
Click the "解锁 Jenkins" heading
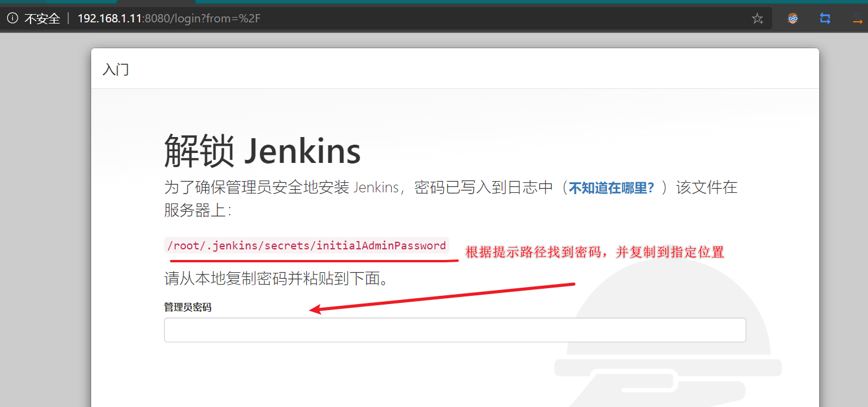pos(262,151)
